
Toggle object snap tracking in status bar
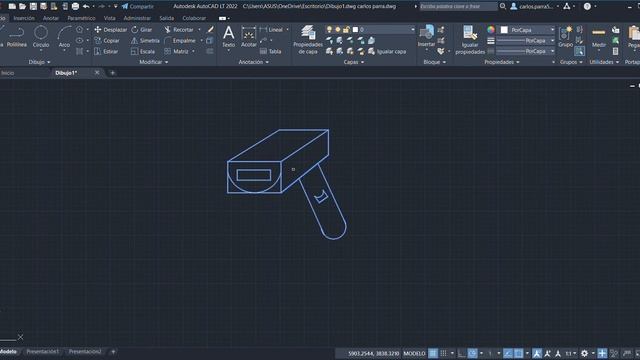tap(508, 353)
